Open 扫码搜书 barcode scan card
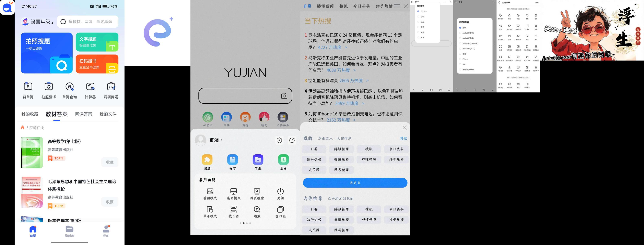The image size is (644, 245). 97,64
